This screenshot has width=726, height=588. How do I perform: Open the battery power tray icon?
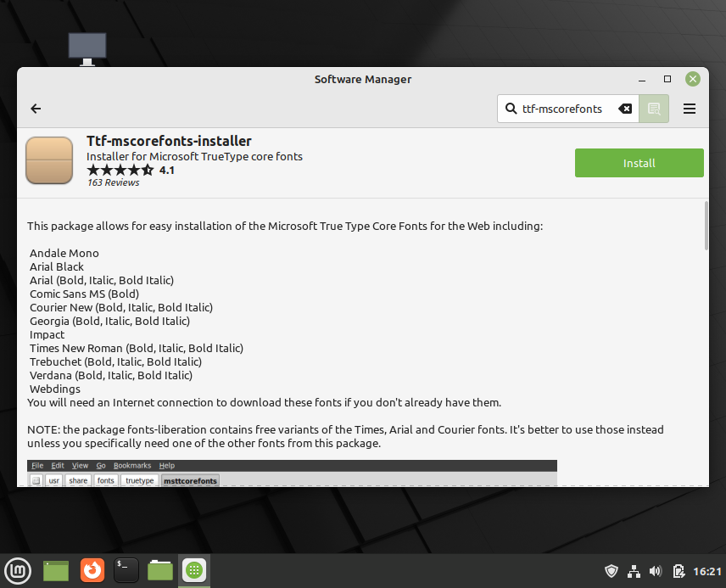(x=679, y=571)
